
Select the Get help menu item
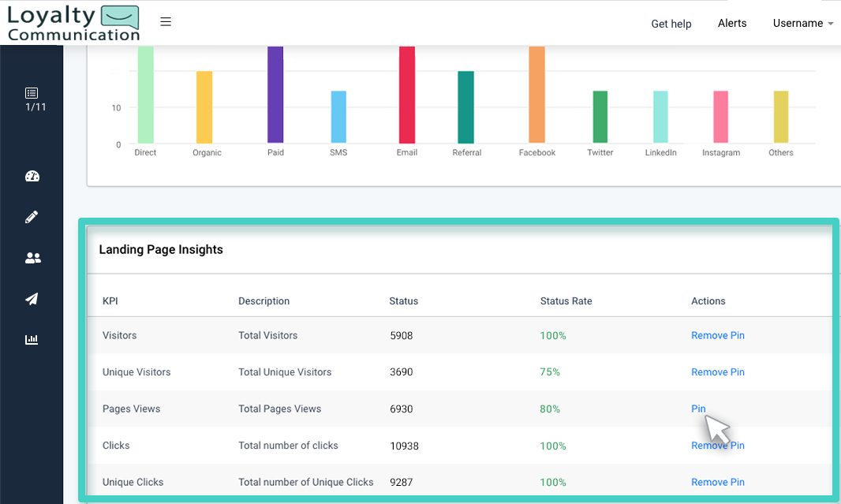tap(671, 24)
